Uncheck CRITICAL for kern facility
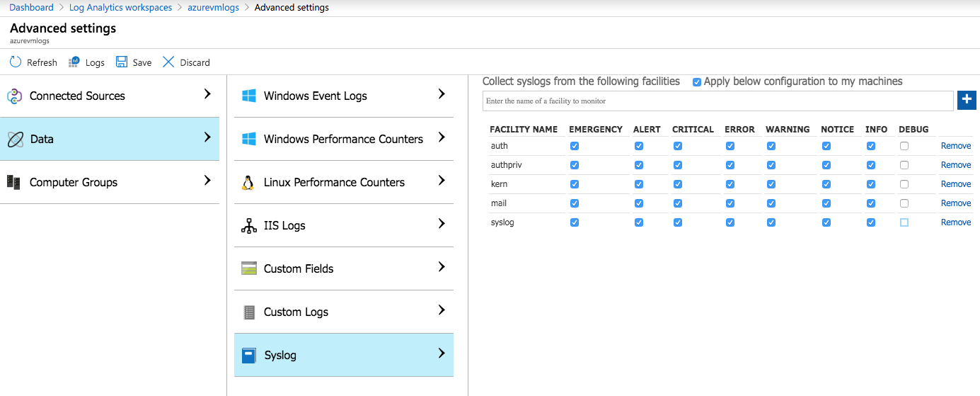This screenshot has width=980, height=396. point(678,184)
